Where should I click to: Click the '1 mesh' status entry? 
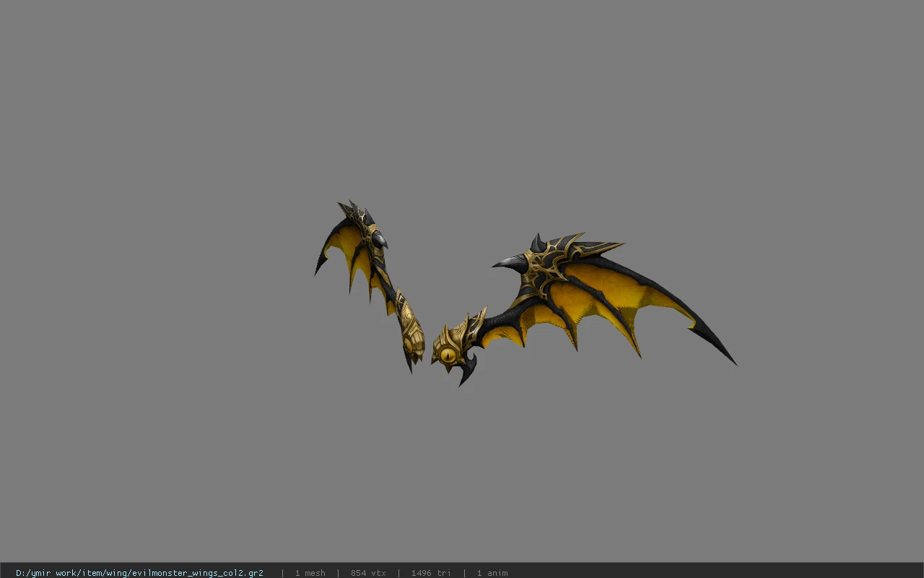[310, 573]
